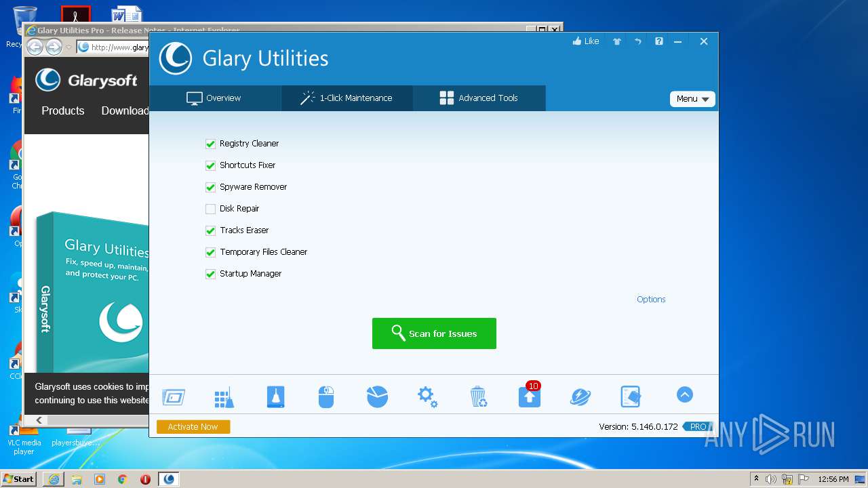Select the VLC media player desktop icon

tap(24, 441)
